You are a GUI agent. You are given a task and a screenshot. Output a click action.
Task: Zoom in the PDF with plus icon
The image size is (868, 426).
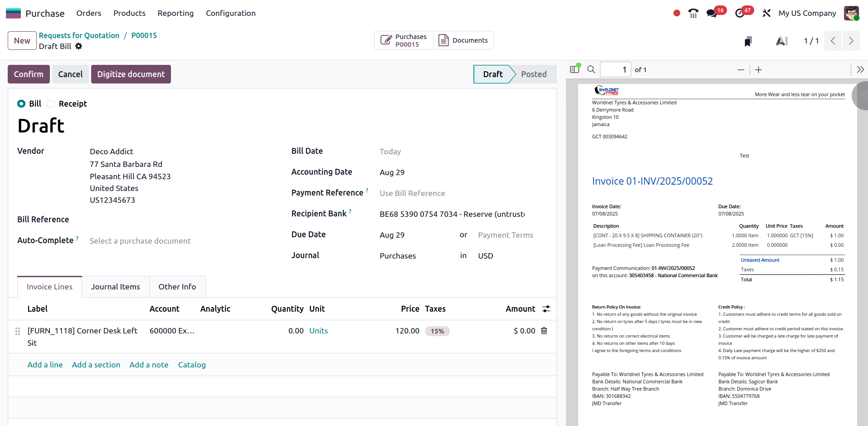pyautogui.click(x=758, y=69)
